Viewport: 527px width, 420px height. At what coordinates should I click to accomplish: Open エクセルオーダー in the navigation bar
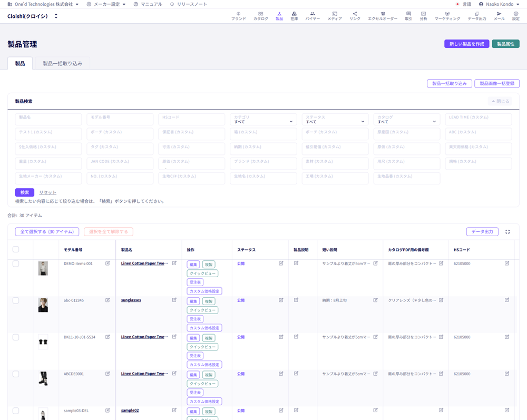click(x=383, y=16)
